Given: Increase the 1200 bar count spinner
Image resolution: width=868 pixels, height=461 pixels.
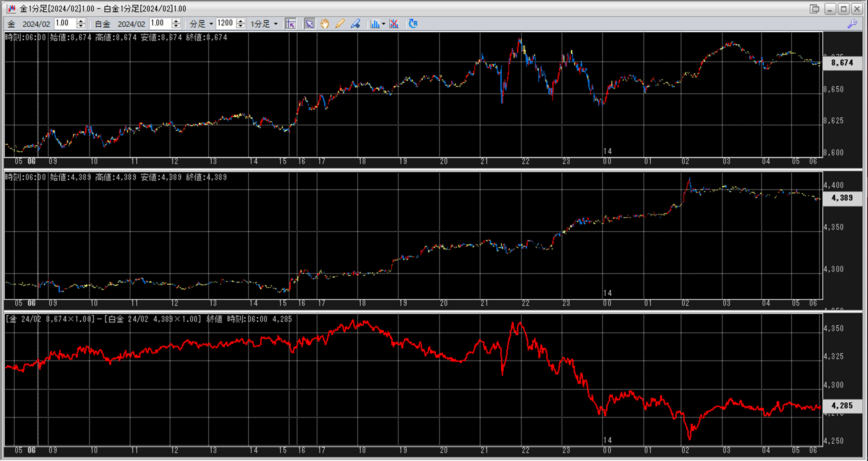Looking at the screenshot, I should tap(241, 21).
